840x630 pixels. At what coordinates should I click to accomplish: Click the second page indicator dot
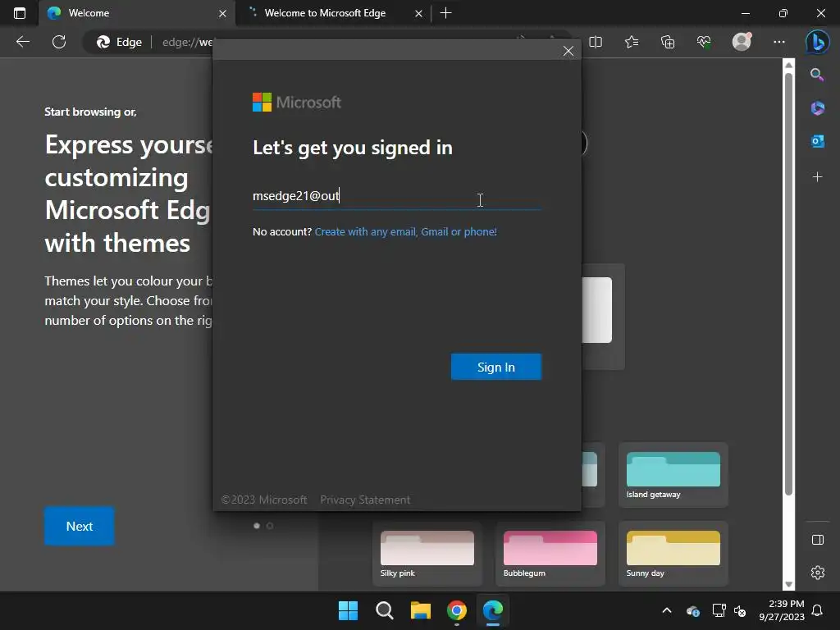tap(270, 526)
